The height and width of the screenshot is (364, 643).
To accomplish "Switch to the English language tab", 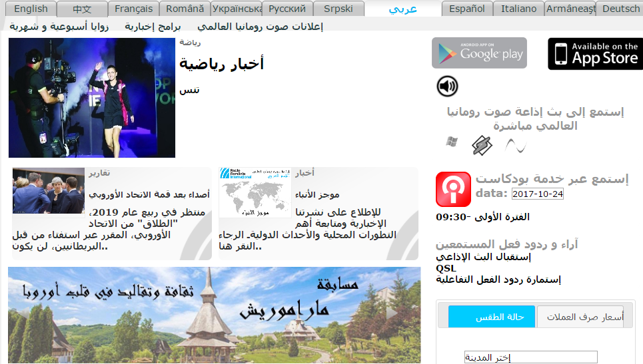I will pos(31,9).
